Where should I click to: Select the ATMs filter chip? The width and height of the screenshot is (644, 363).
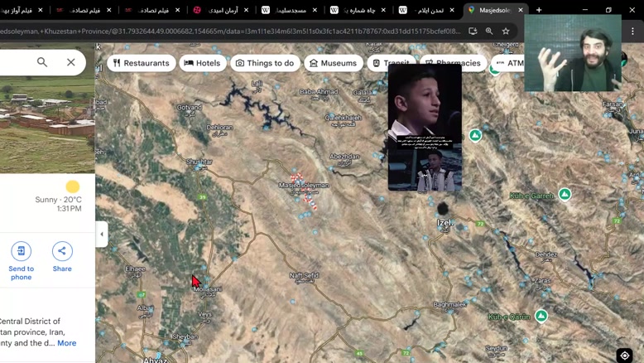click(x=509, y=63)
